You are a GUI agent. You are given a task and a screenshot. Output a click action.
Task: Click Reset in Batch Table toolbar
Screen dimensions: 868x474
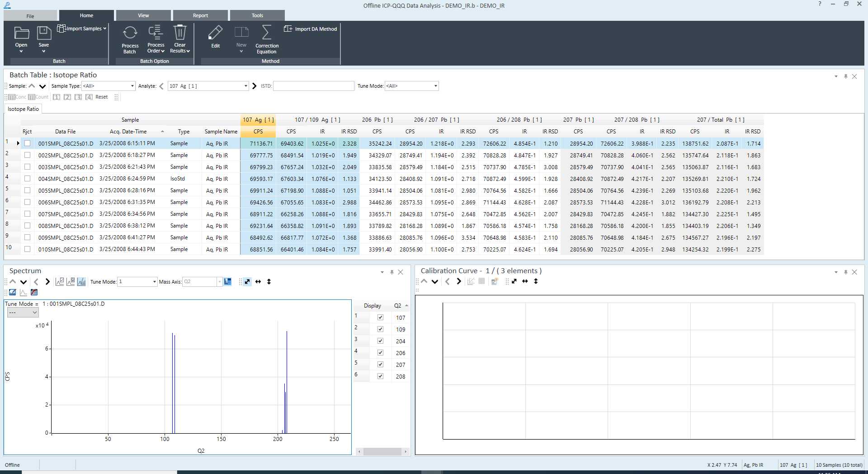point(102,97)
